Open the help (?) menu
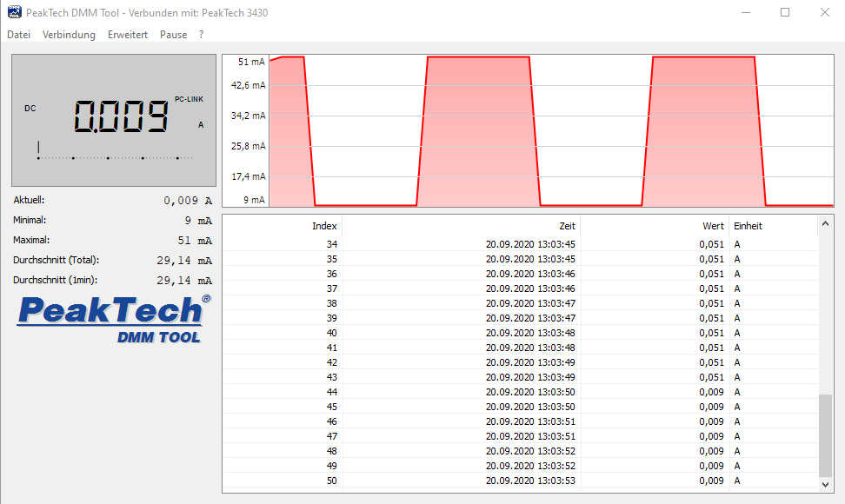Screen dimensions: 845x504 tap(200, 35)
